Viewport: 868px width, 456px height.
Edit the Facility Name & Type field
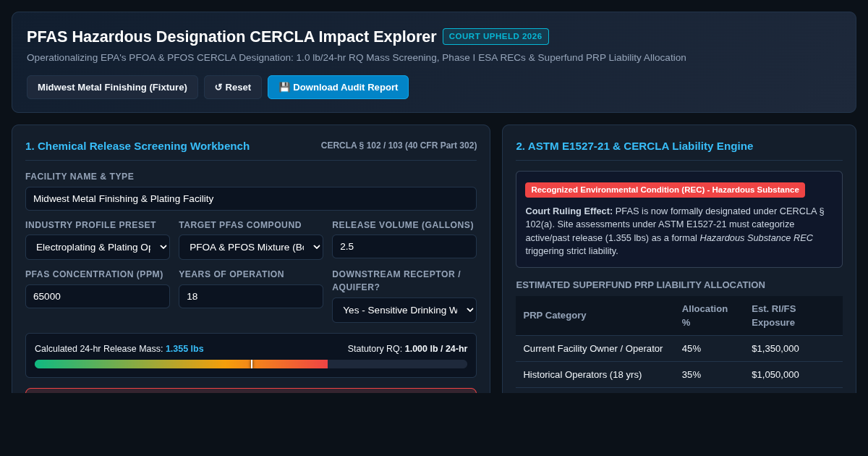pos(251,198)
